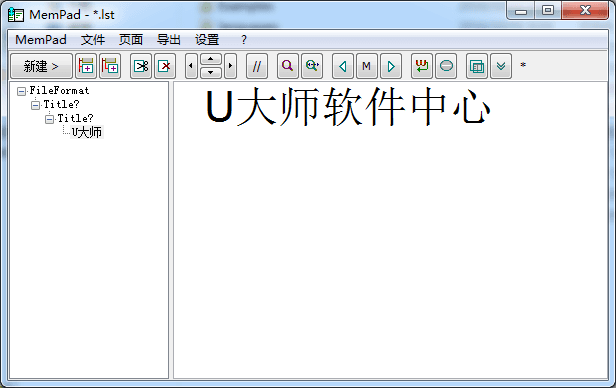Screen dimensions: 616x388
Task: Collapse the nested Title? node under Title?
Action: point(50,119)
